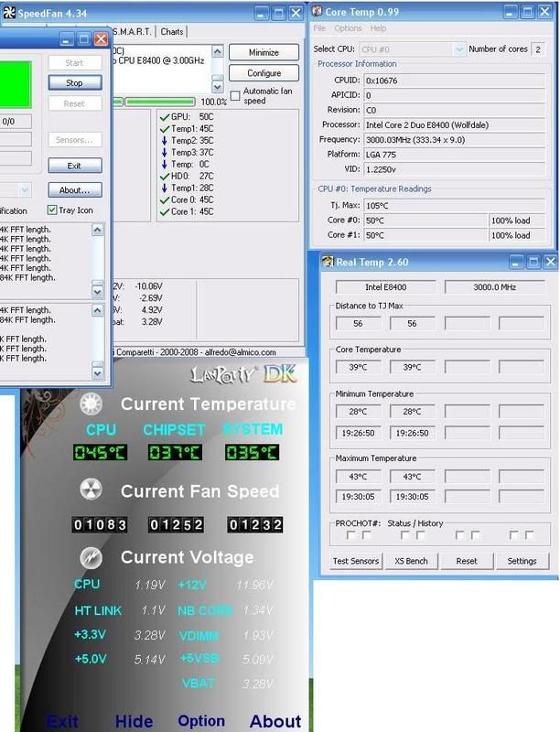Toggle Automatic fan speed checkbox in SpeedFan
Image resolution: width=560 pixels, height=732 pixels.
236,96
